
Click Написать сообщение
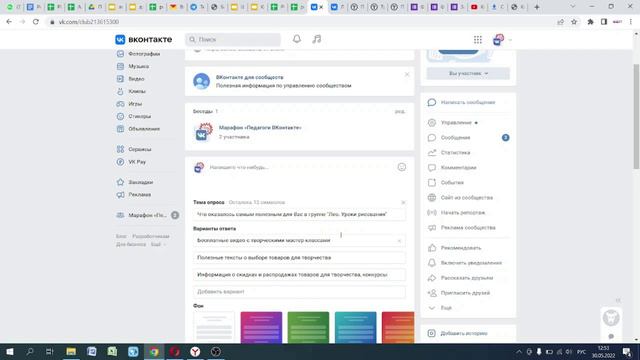coord(468,102)
